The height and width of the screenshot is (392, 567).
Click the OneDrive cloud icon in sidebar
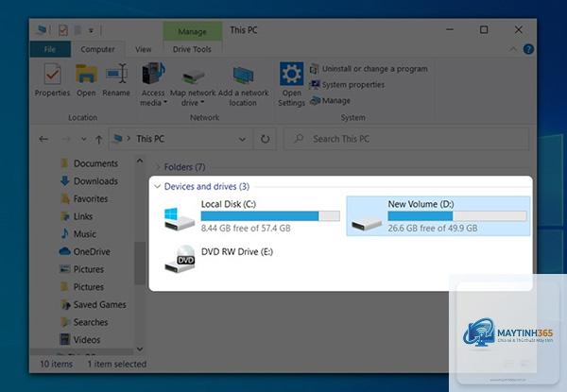click(x=64, y=251)
